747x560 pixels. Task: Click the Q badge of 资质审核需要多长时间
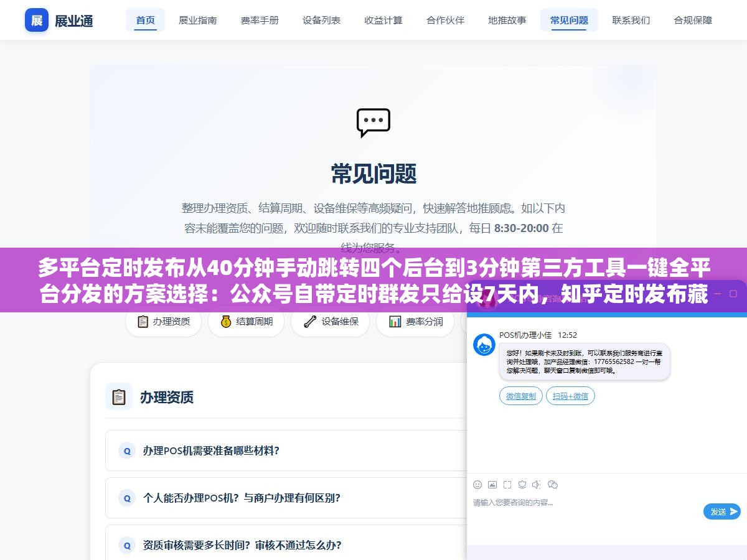127,545
